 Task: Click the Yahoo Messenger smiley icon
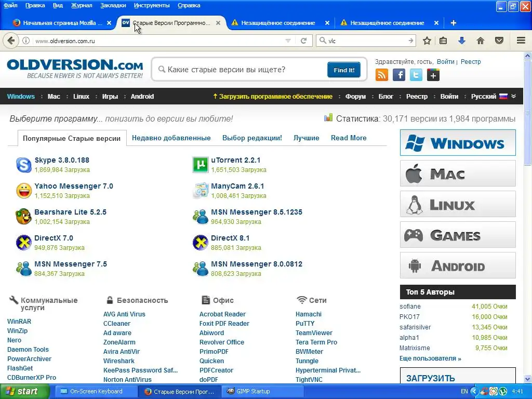click(x=24, y=191)
